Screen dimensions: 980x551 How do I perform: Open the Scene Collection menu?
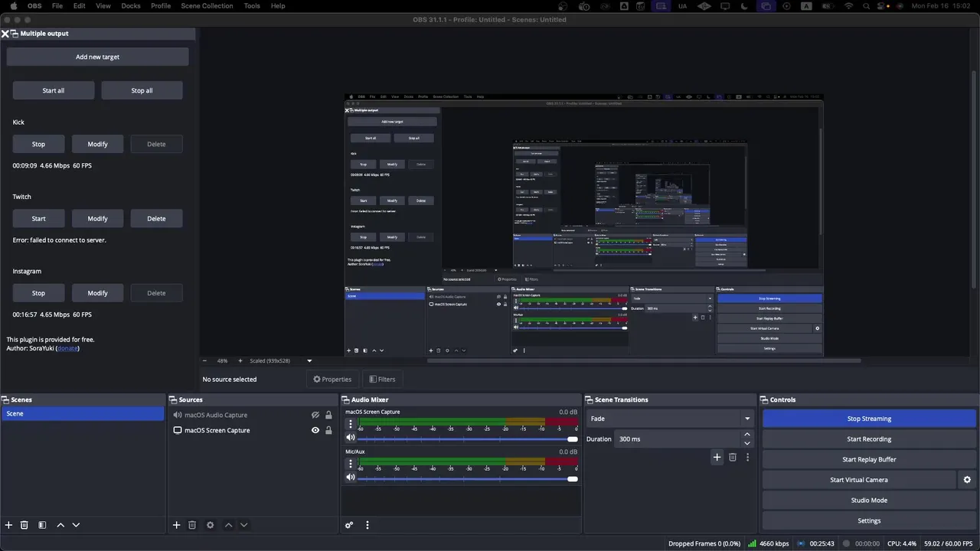[x=207, y=5]
